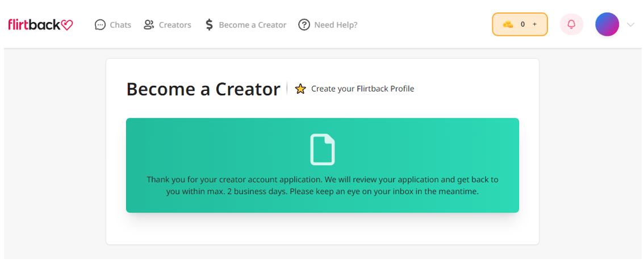Go to Become a Creator

pyautogui.click(x=253, y=25)
